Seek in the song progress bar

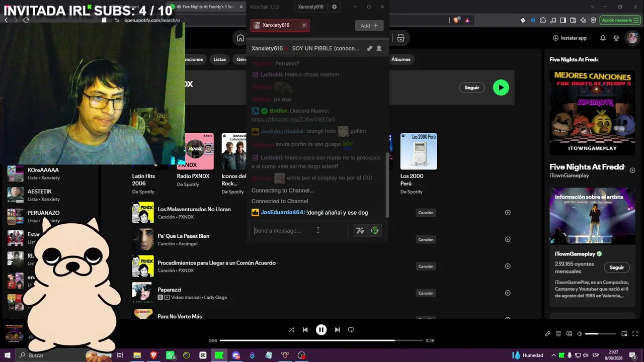321,340
